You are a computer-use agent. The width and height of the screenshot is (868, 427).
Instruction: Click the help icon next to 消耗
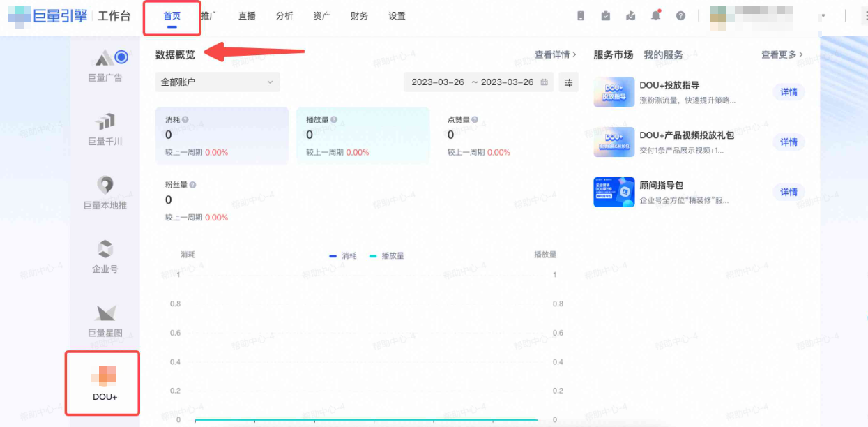point(185,120)
